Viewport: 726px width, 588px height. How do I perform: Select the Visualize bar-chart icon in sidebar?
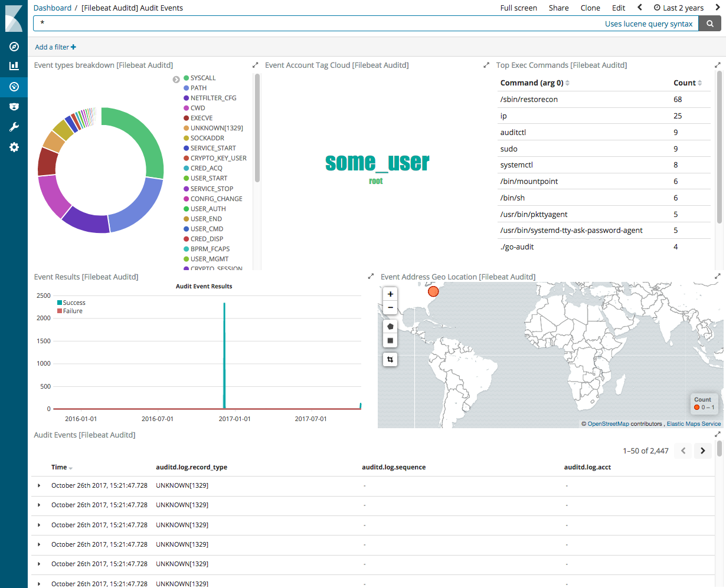[13, 66]
